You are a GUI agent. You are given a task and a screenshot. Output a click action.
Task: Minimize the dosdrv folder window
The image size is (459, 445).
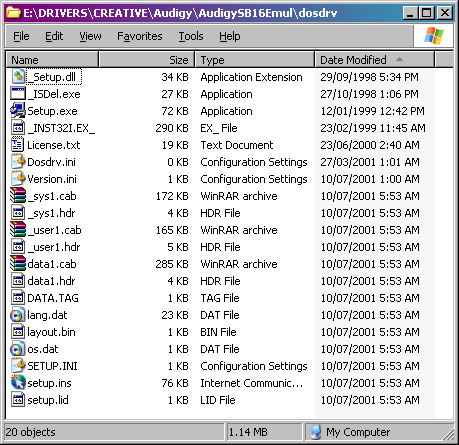410,13
